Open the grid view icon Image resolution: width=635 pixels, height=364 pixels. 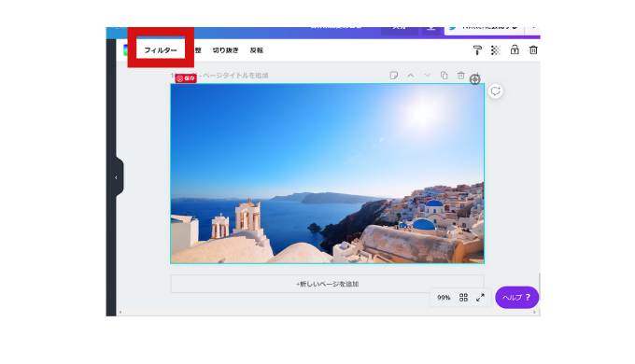pos(463,298)
